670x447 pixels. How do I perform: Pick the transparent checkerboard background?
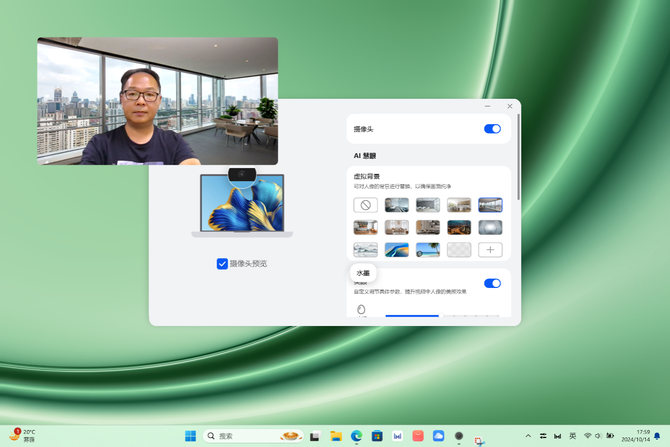pyautogui.click(x=459, y=250)
